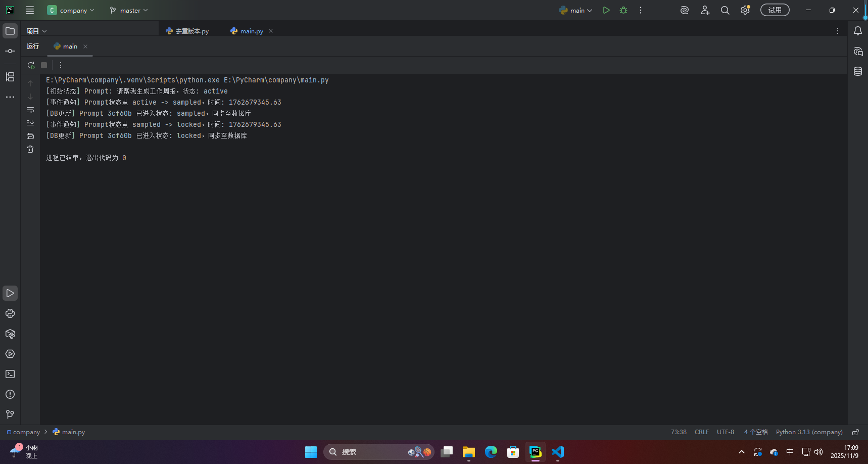Change the CRLF line separator
Image resolution: width=868 pixels, height=464 pixels.
click(702, 432)
